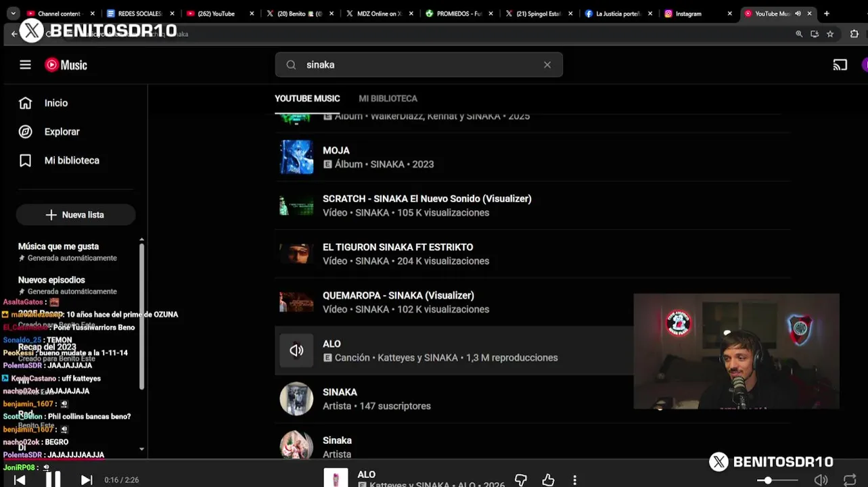This screenshot has height=487, width=868.
Task: Toggle the repeat mode icon
Action: pos(850,480)
